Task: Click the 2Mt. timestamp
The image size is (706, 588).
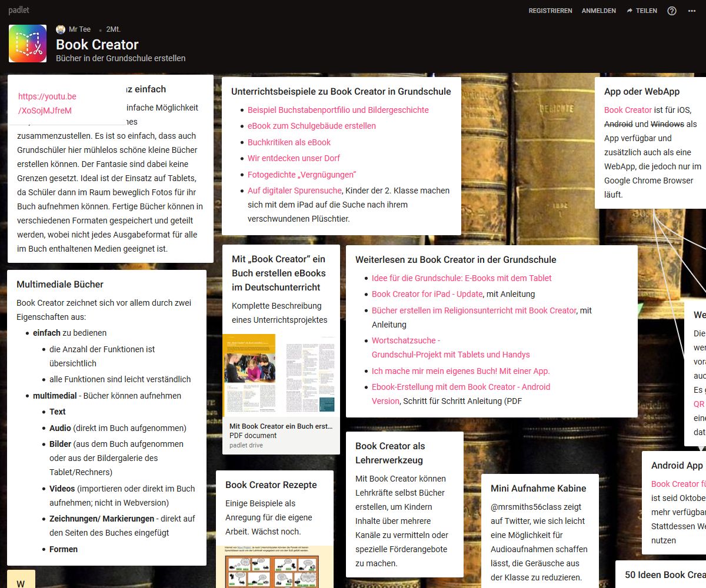Action: [114, 29]
